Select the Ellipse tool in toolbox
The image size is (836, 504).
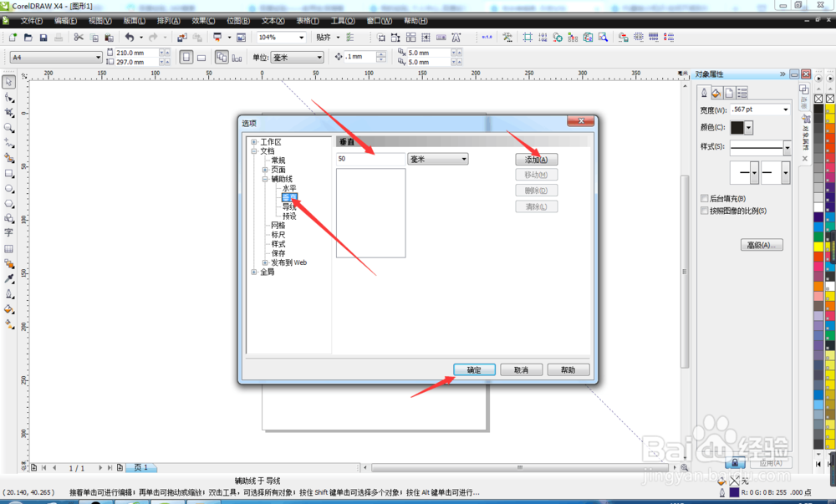coord(9,189)
